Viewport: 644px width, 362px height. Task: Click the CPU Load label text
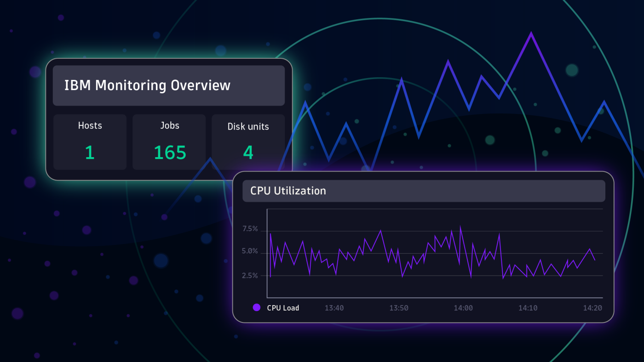(x=283, y=308)
